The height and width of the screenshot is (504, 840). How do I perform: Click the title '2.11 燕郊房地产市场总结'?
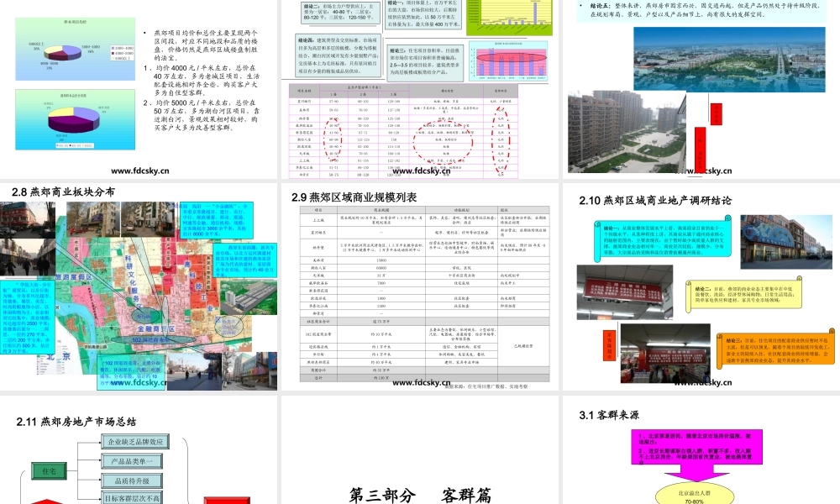76,422
